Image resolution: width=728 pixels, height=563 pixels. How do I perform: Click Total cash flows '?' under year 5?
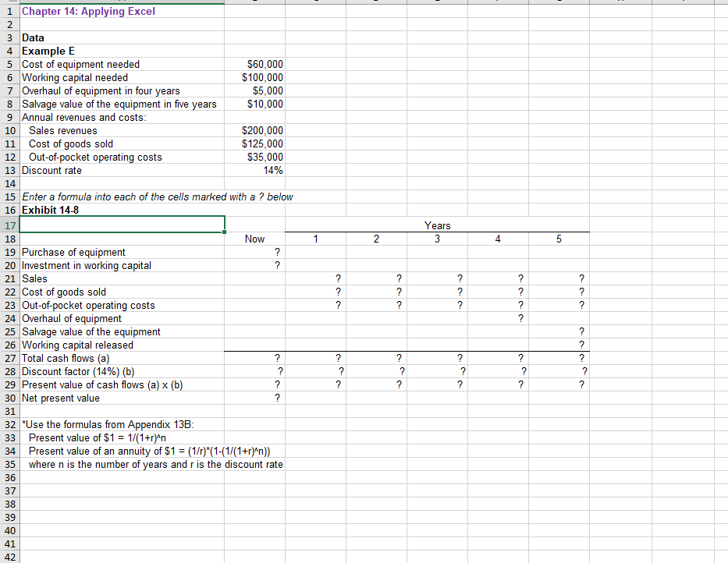[x=559, y=359]
